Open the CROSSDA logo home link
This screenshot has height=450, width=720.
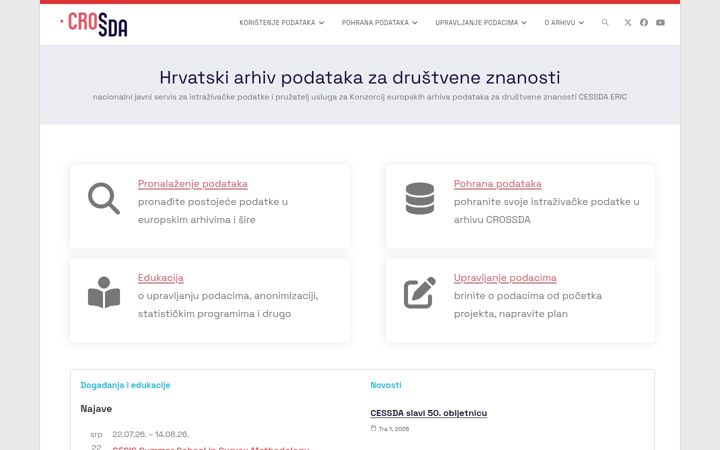click(x=94, y=24)
